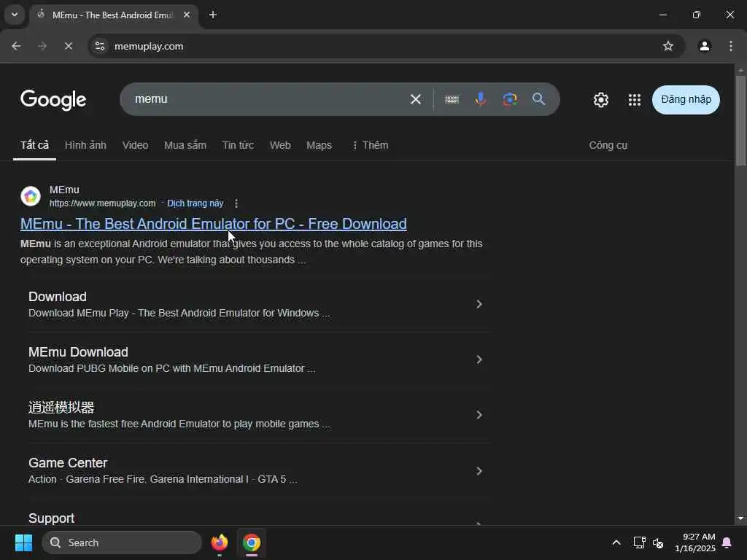Open the network status tray icon
The width and height of the screenshot is (747, 560).
639,542
